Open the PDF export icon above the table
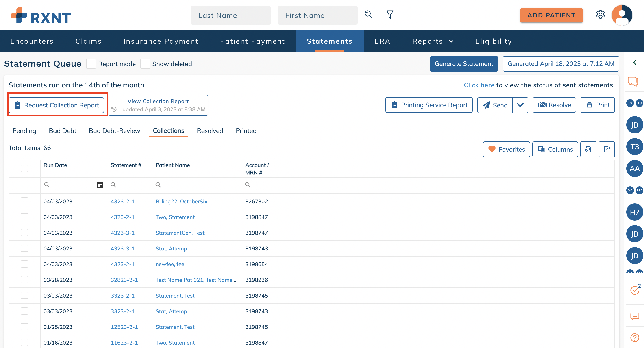The image size is (644, 348). point(588,149)
